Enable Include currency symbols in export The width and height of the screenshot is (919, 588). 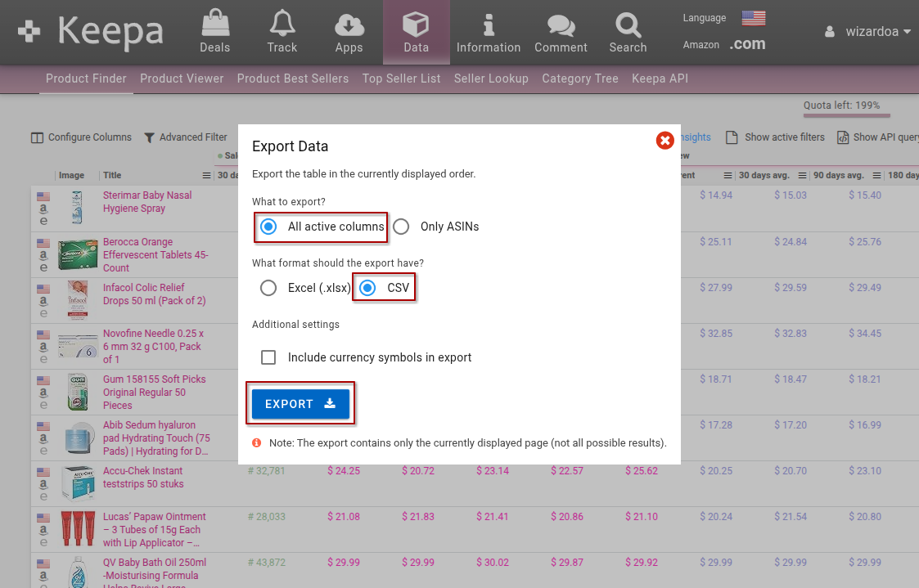click(268, 357)
